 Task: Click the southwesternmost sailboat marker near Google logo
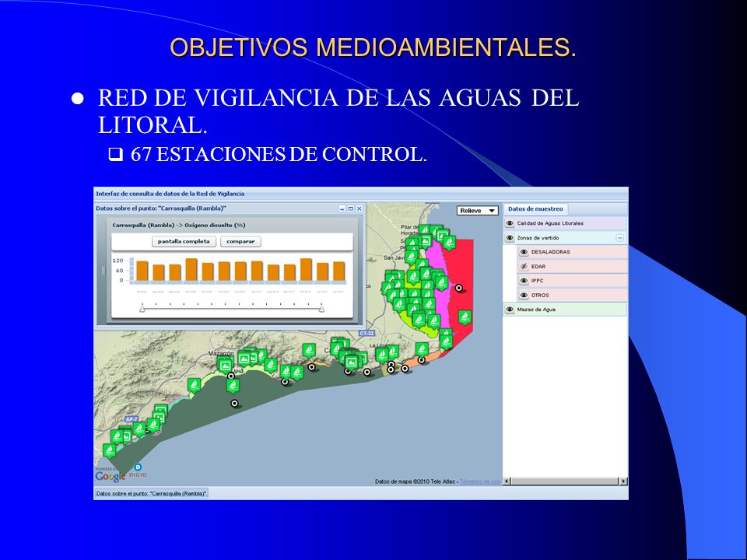pos(110,450)
